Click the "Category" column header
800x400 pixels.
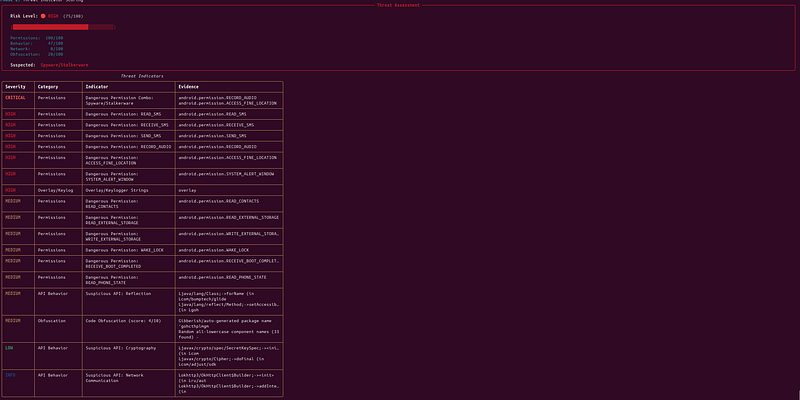click(x=48, y=87)
